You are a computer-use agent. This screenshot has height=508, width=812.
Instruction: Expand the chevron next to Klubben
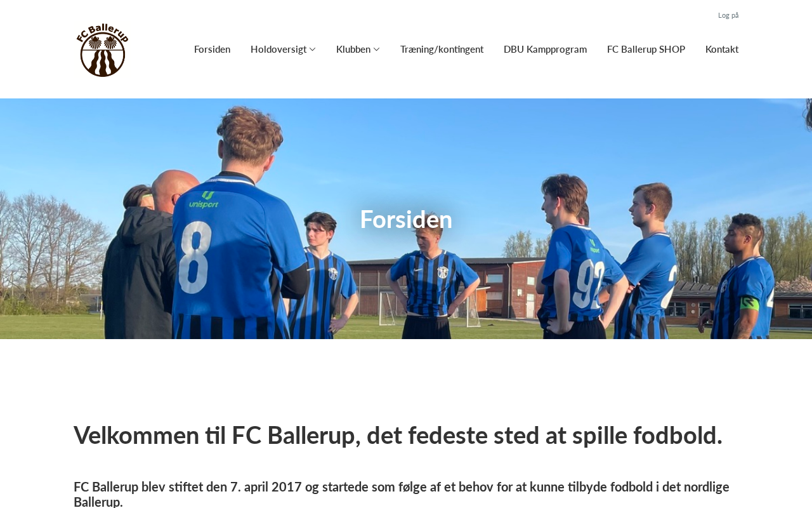click(376, 50)
